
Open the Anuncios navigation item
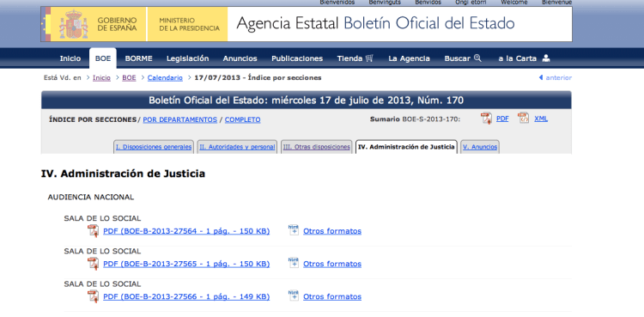pyautogui.click(x=240, y=58)
